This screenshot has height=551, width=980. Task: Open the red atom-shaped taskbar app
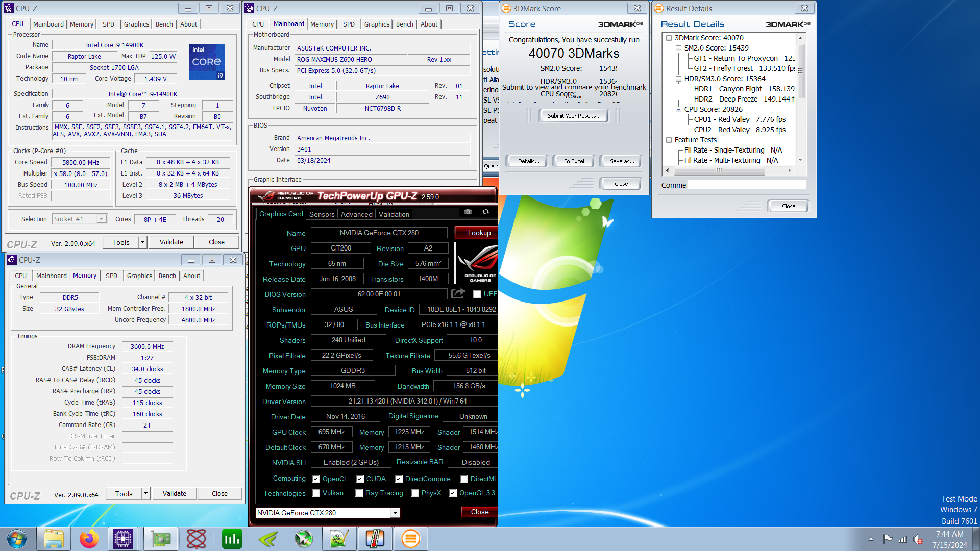point(197,539)
